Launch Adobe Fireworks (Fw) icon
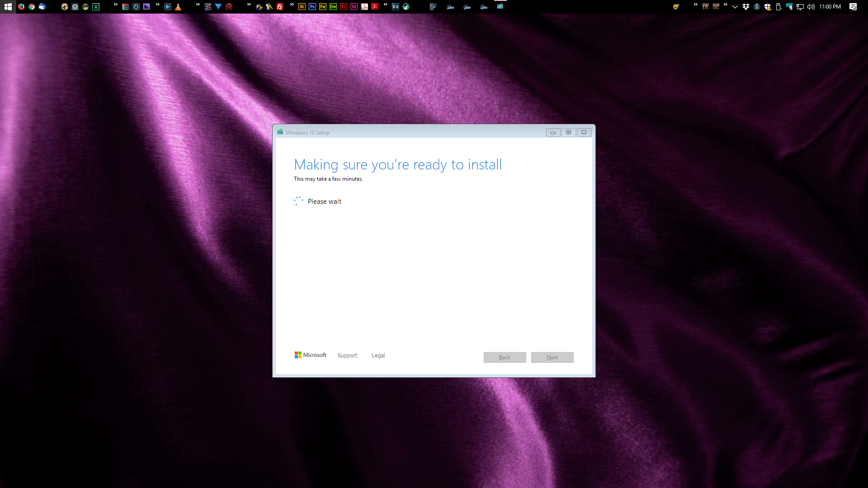The height and width of the screenshot is (488, 868). (323, 7)
